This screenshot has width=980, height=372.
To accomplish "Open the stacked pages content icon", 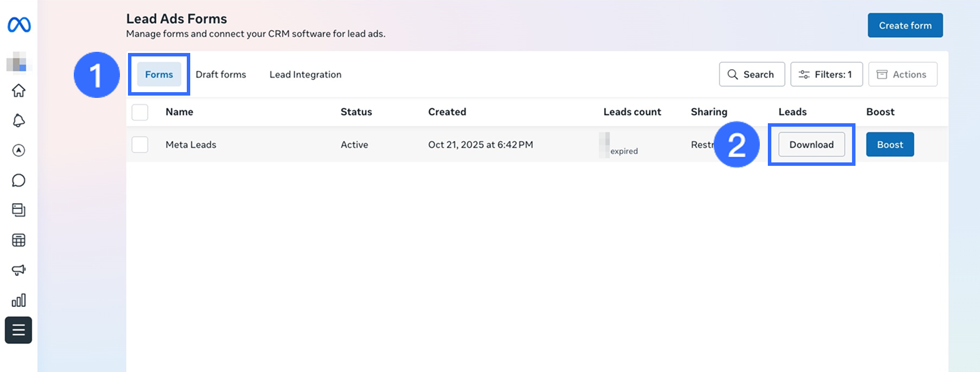I will coord(19,210).
